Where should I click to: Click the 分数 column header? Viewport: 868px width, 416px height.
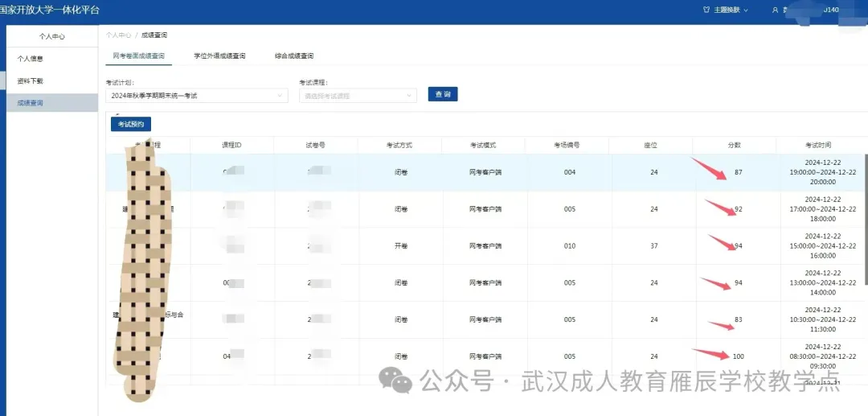point(734,146)
